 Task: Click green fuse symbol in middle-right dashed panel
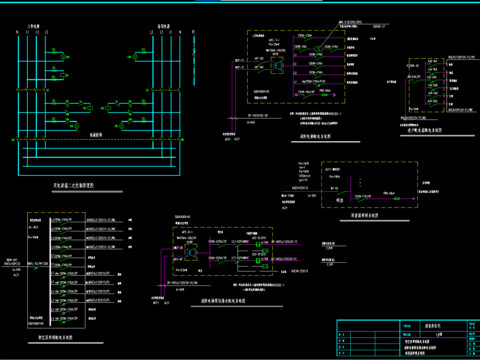click(397, 199)
